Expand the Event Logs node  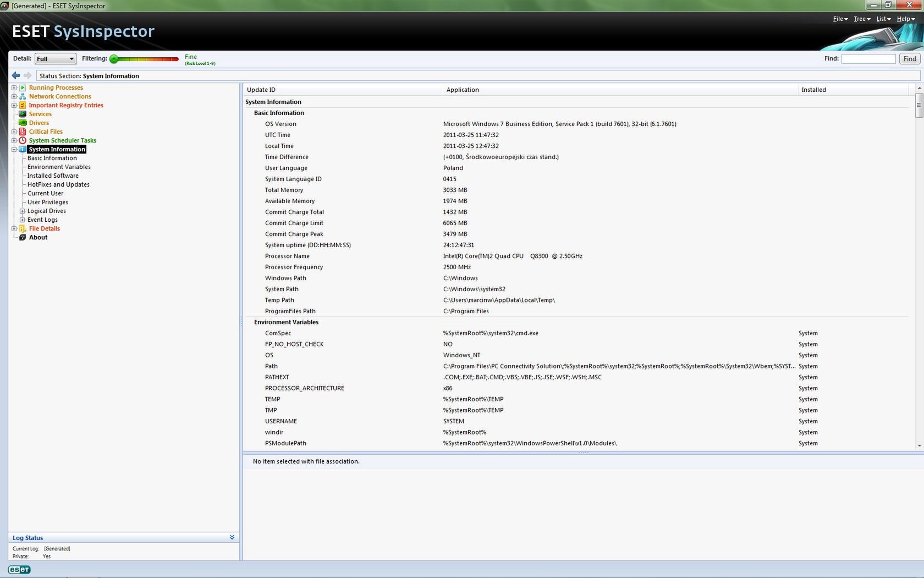click(23, 220)
